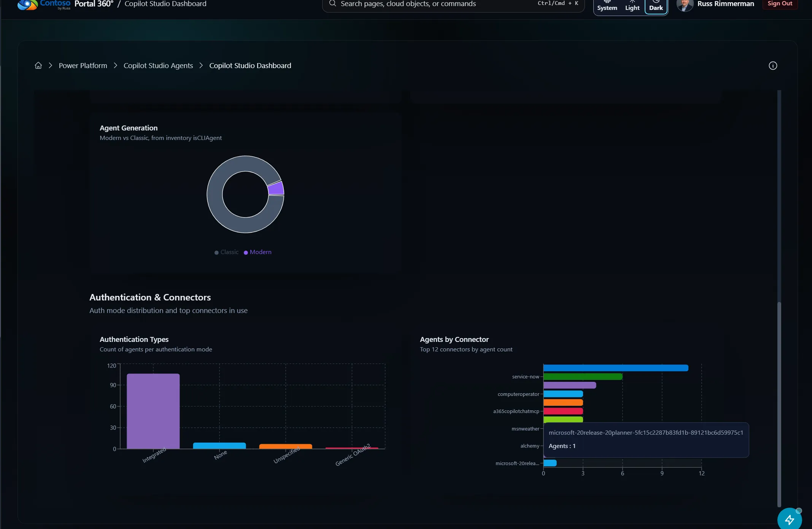Click 'Authentication Types' chart title
This screenshot has width=812, height=529.
tap(134, 339)
